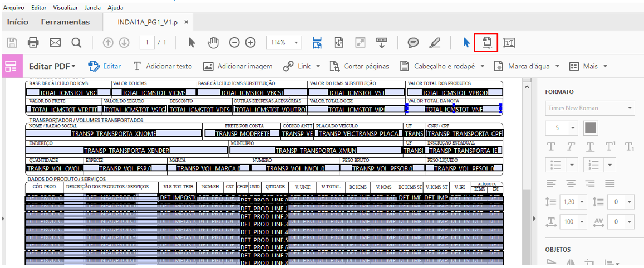644x268 pixels.
Task: Toggle underline text in Formato panel
Action: pos(591,147)
